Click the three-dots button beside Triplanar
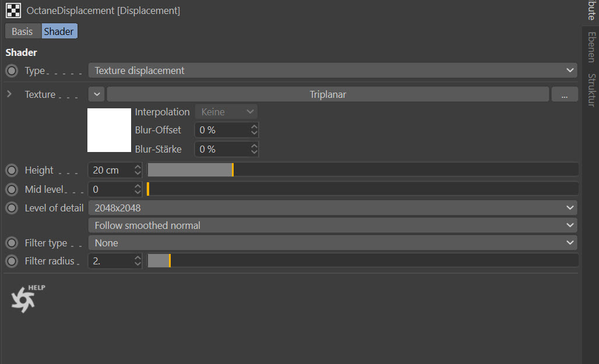 coord(564,94)
